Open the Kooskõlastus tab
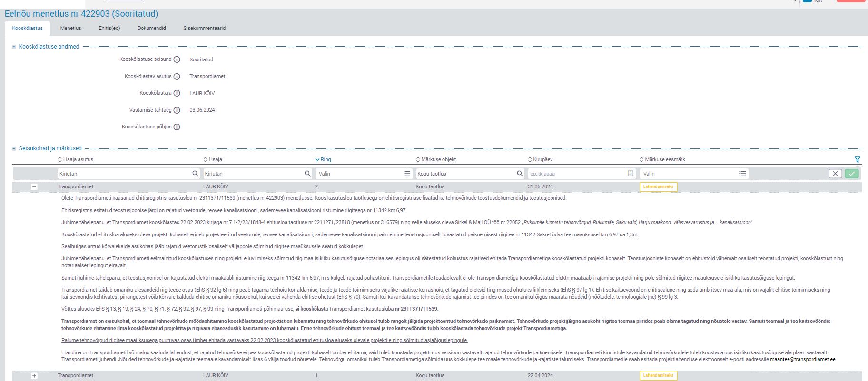Viewport: 868px width, 381px height. click(x=28, y=29)
